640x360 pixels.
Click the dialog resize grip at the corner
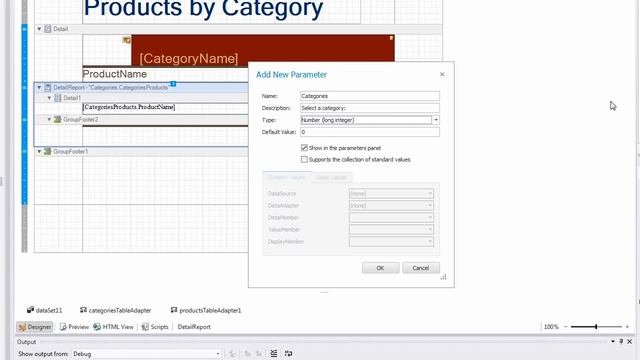click(443, 277)
